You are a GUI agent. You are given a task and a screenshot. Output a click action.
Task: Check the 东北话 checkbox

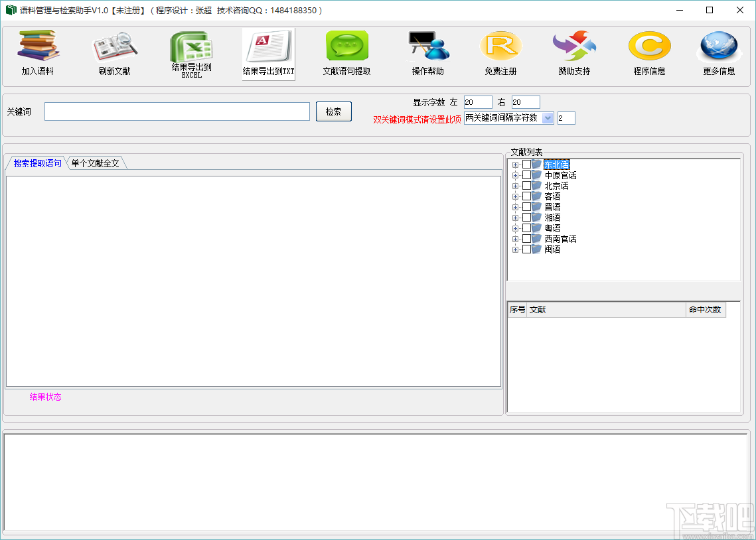click(x=527, y=165)
